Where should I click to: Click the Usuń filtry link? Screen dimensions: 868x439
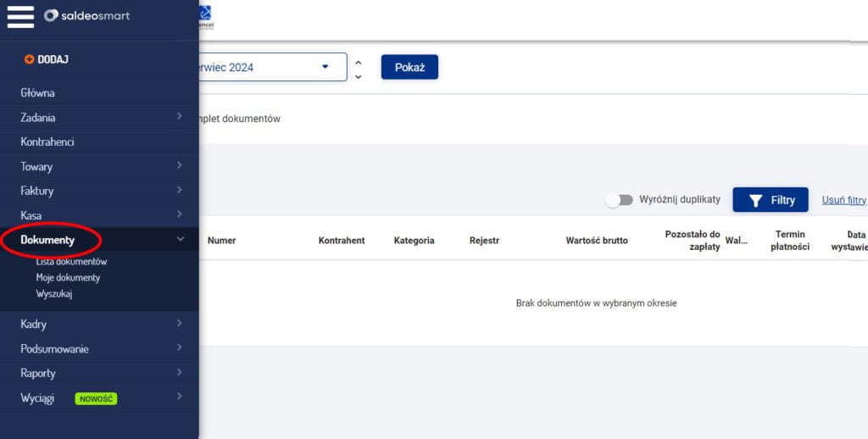(843, 200)
